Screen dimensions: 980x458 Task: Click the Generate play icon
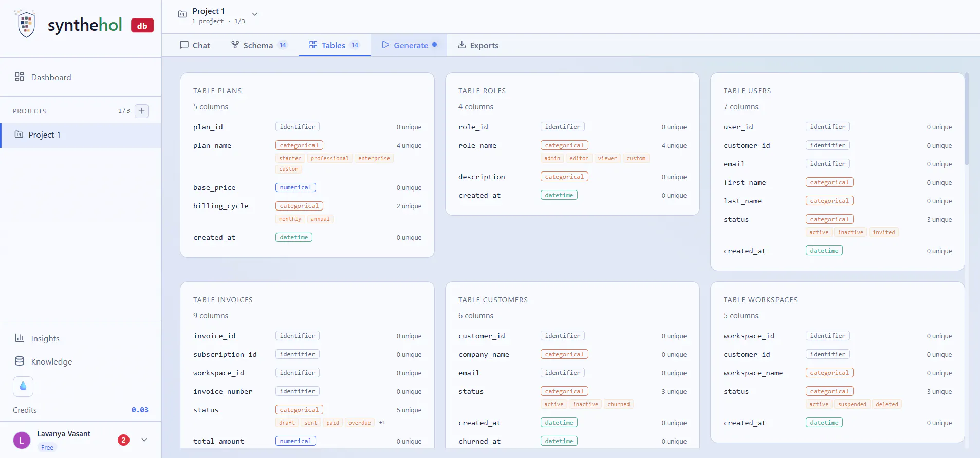pyautogui.click(x=385, y=45)
